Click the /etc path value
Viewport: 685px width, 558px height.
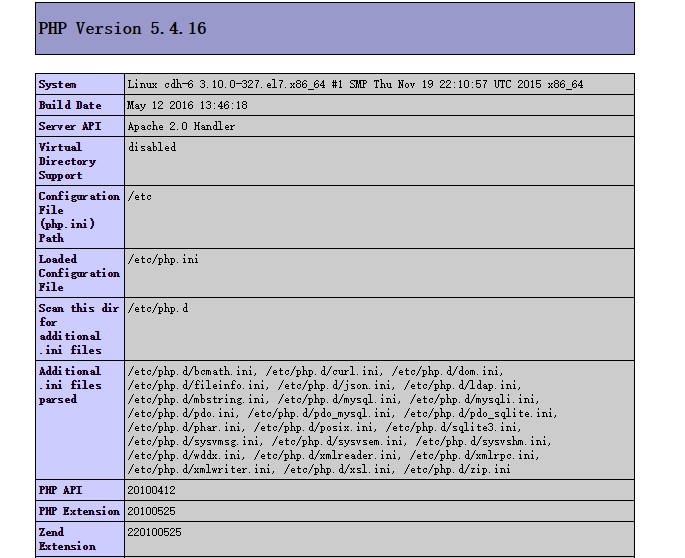pos(140,196)
